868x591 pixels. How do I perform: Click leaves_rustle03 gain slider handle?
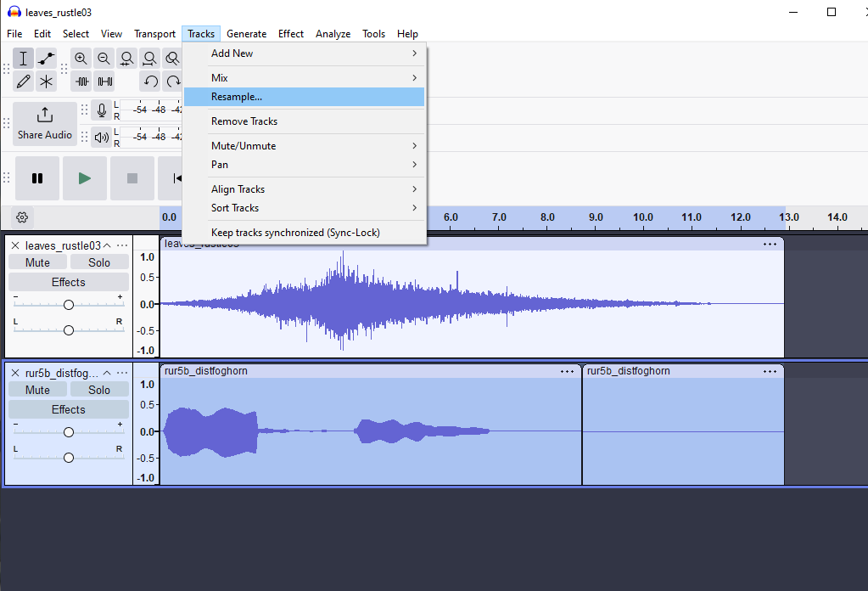tap(69, 305)
